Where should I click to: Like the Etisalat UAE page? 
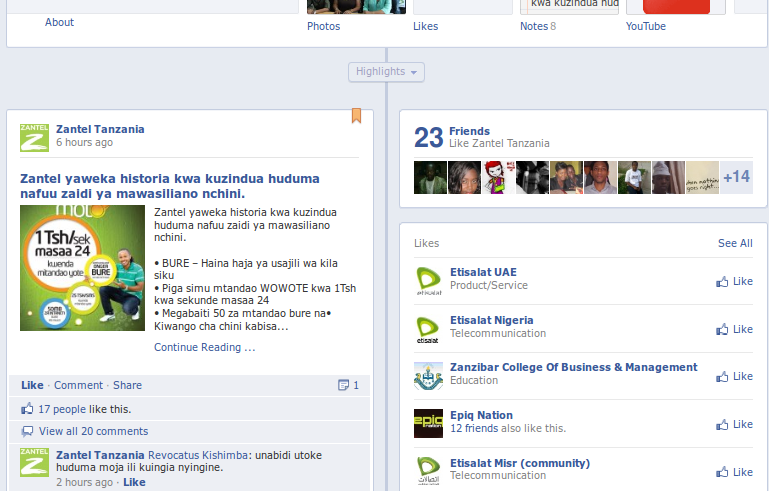[734, 282]
